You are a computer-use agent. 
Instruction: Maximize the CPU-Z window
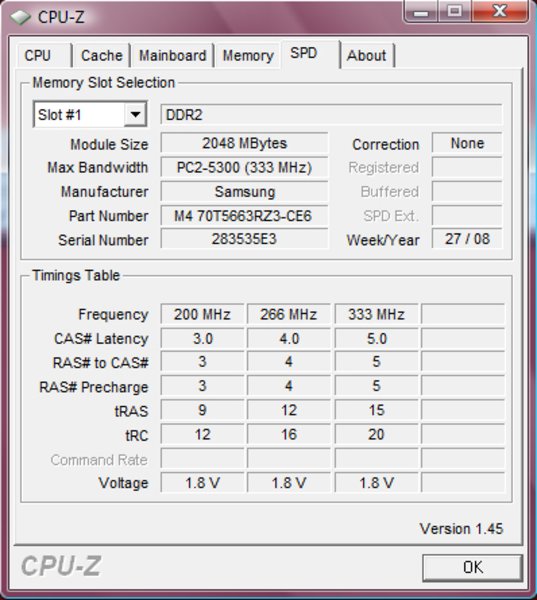(x=455, y=11)
